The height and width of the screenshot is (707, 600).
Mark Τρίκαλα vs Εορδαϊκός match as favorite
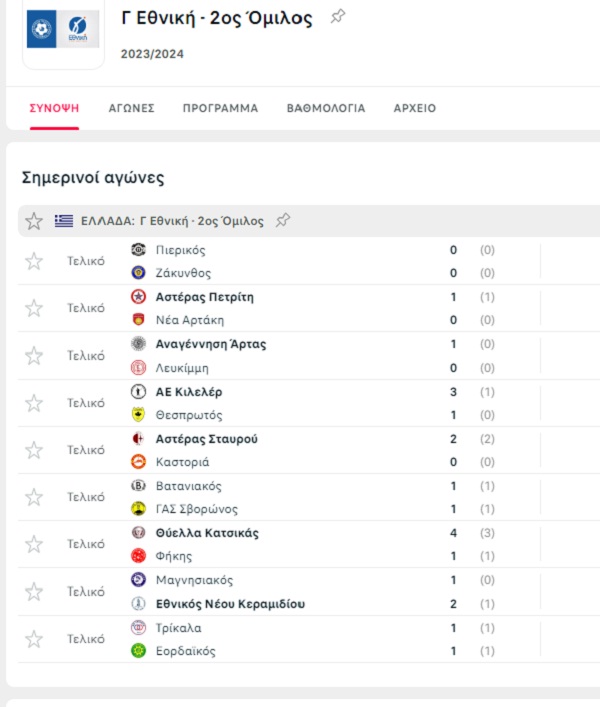[x=34, y=639]
